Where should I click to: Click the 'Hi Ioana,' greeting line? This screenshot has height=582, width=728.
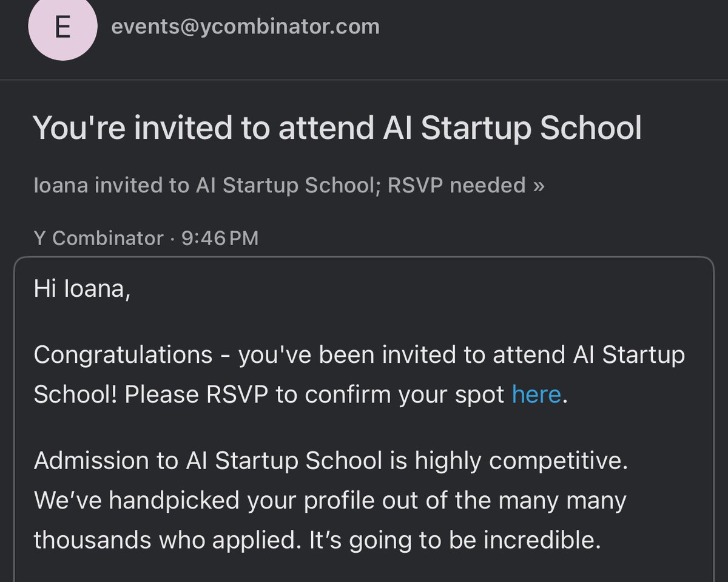[x=82, y=289]
